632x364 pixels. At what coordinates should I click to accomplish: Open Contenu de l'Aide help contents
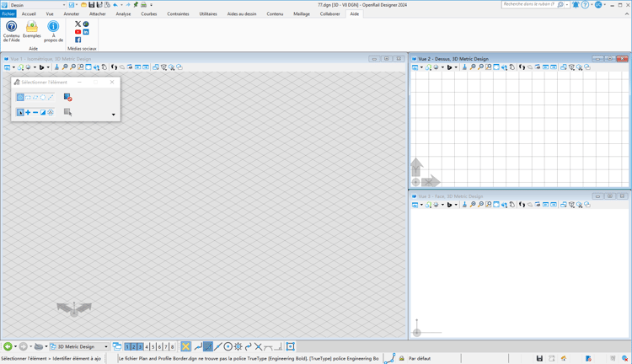click(11, 31)
